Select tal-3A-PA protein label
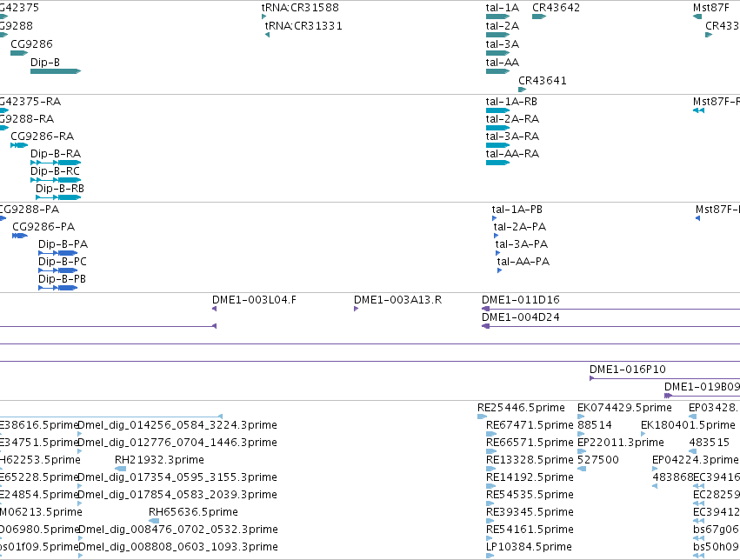Viewport: 740px width, 560px height. click(522, 244)
